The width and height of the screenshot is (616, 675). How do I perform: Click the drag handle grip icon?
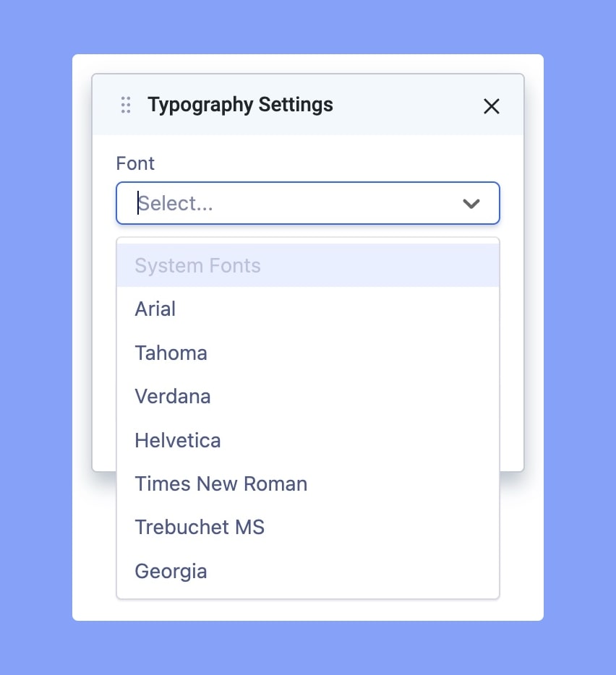(x=126, y=105)
